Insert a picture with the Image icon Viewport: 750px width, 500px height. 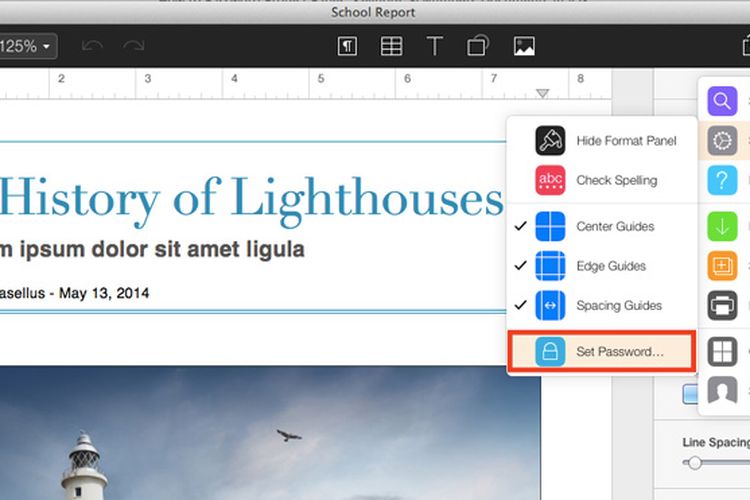click(524, 46)
